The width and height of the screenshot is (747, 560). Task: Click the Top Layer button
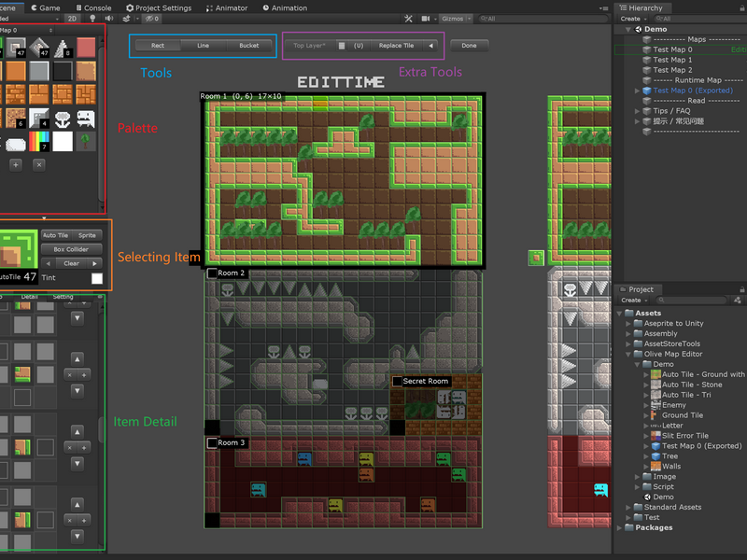coord(309,46)
